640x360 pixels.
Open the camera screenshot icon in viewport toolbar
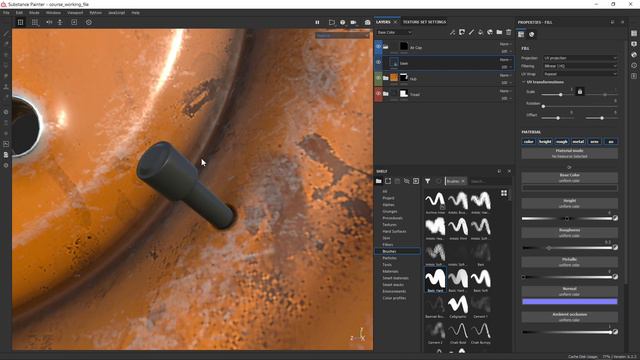(x=367, y=22)
